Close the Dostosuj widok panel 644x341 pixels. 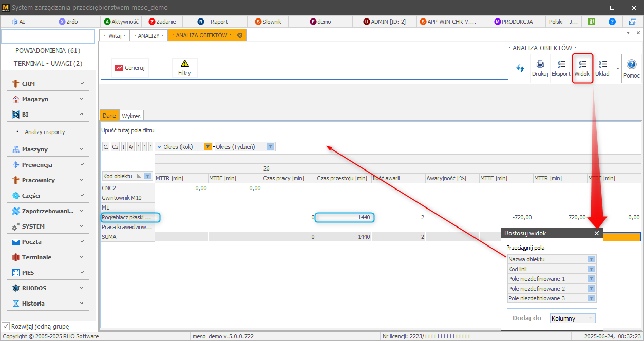(x=596, y=233)
